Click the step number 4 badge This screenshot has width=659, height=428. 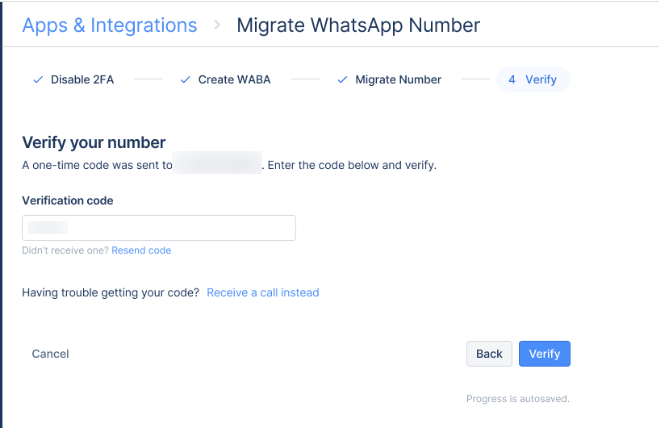tap(512, 79)
